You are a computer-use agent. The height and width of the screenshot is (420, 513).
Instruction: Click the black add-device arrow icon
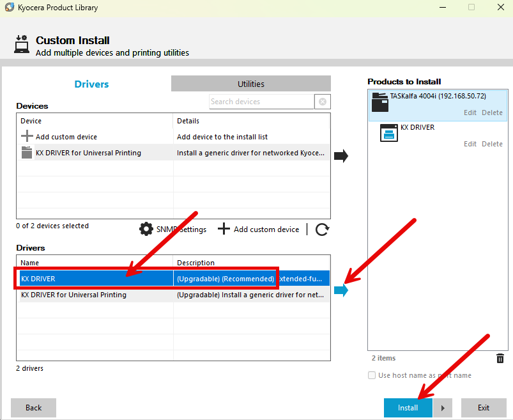click(341, 156)
